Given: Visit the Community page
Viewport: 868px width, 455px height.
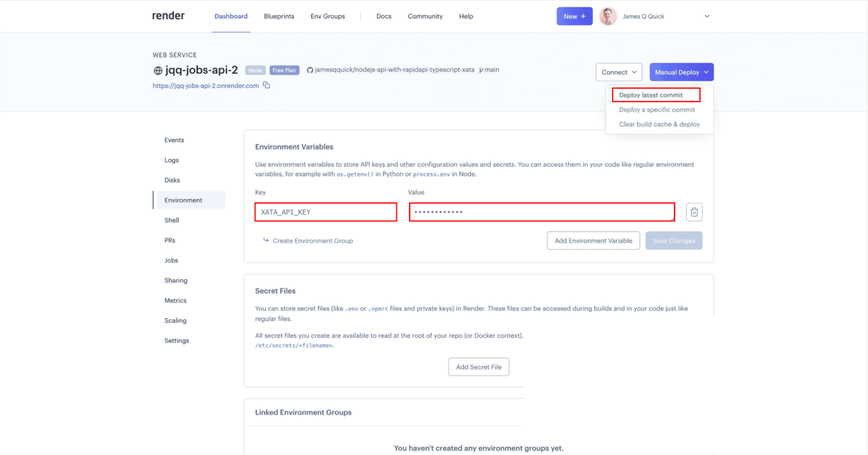Looking at the screenshot, I should 425,16.
